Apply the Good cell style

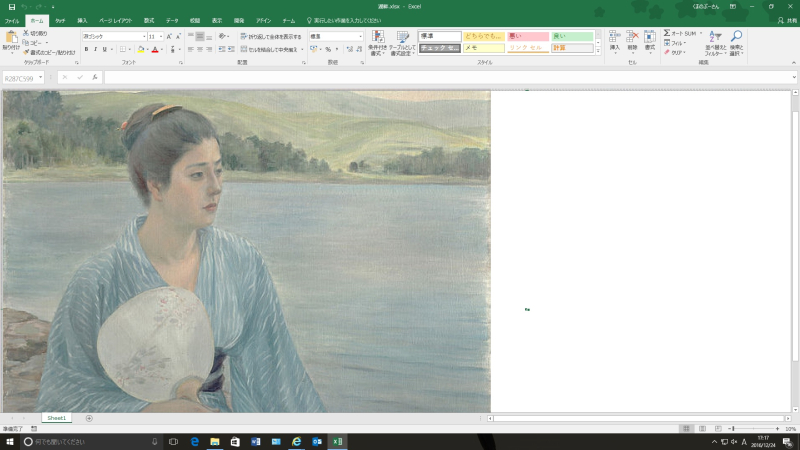tap(572, 36)
